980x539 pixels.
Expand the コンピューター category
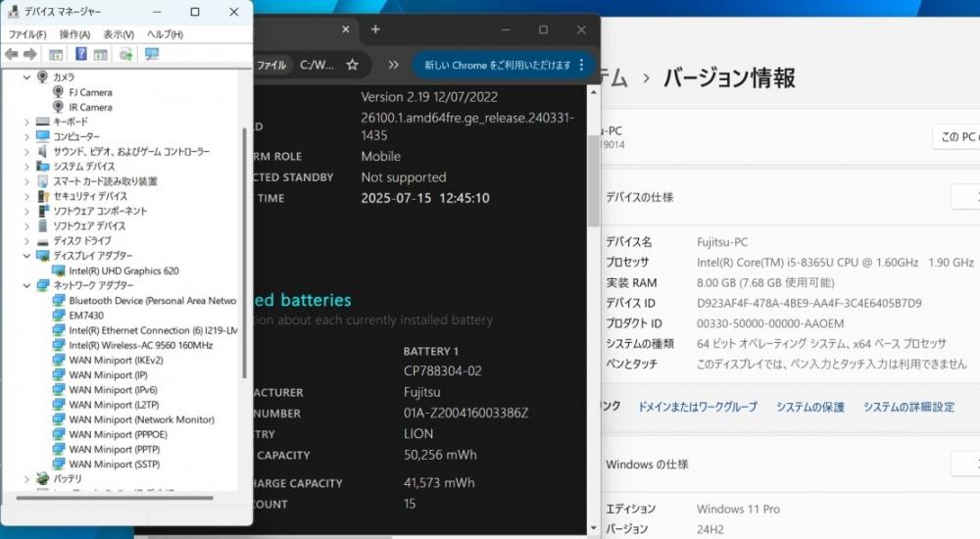click(x=26, y=136)
